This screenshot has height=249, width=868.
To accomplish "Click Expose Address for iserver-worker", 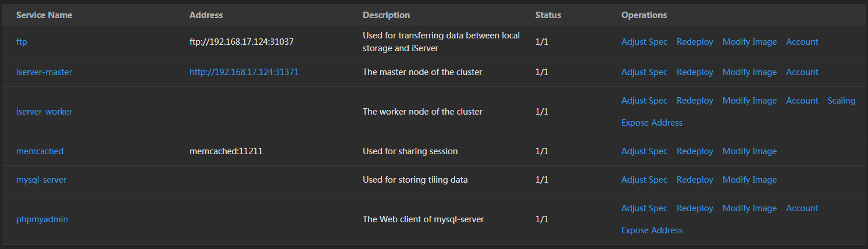I will click(x=652, y=123).
